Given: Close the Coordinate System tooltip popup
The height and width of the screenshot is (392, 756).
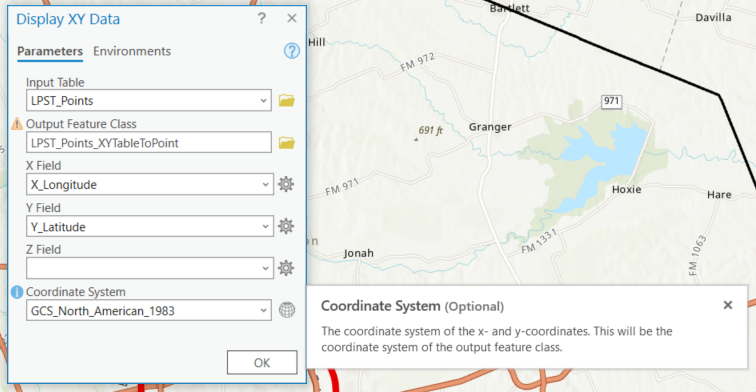Looking at the screenshot, I should point(728,305).
